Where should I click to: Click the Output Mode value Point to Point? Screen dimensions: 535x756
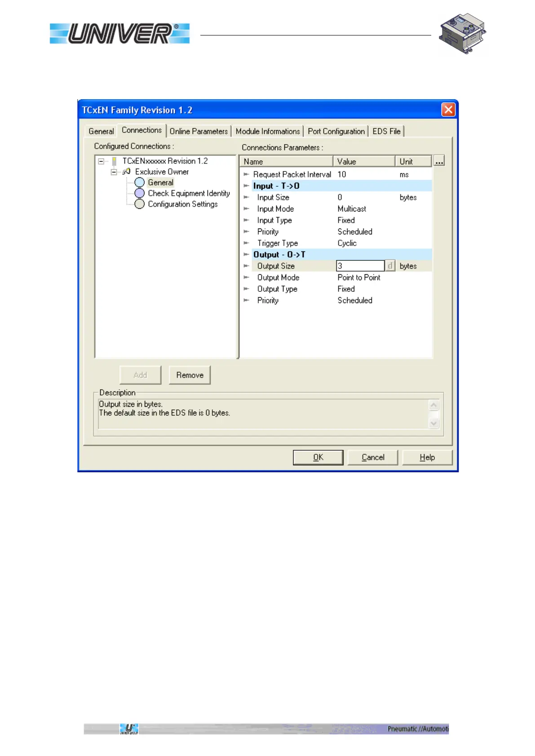[x=359, y=277]
